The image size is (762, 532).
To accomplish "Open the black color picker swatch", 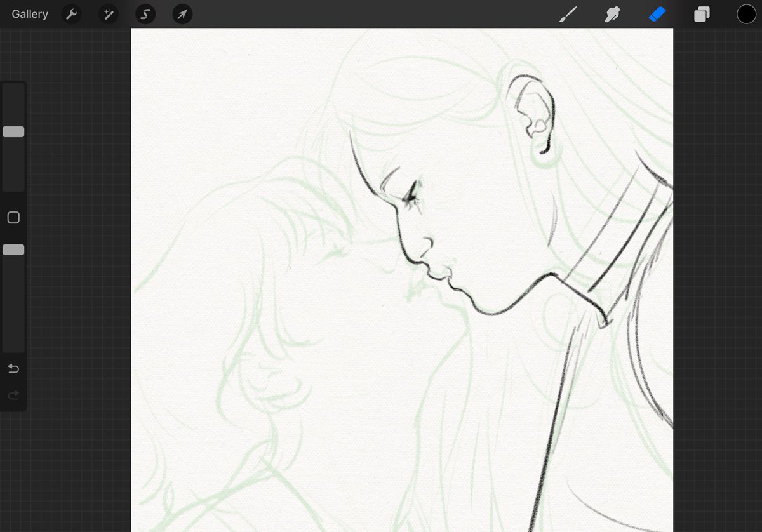I will [x=746, y=14].
